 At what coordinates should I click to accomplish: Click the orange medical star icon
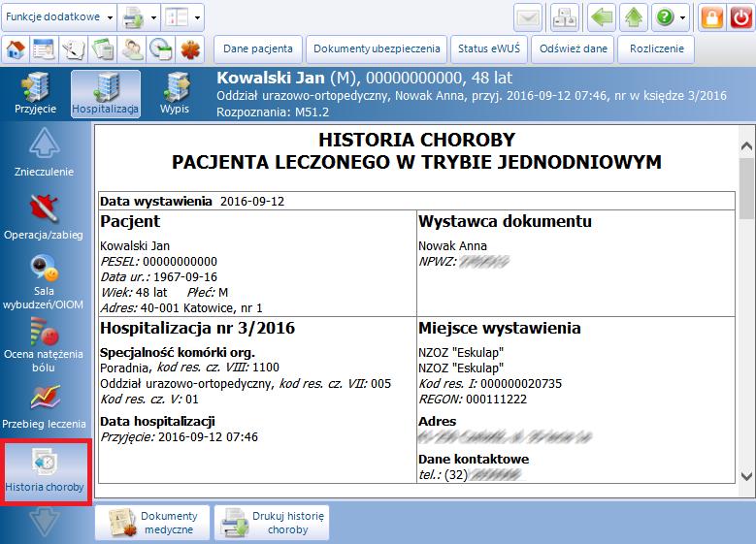tap(190, 49)
